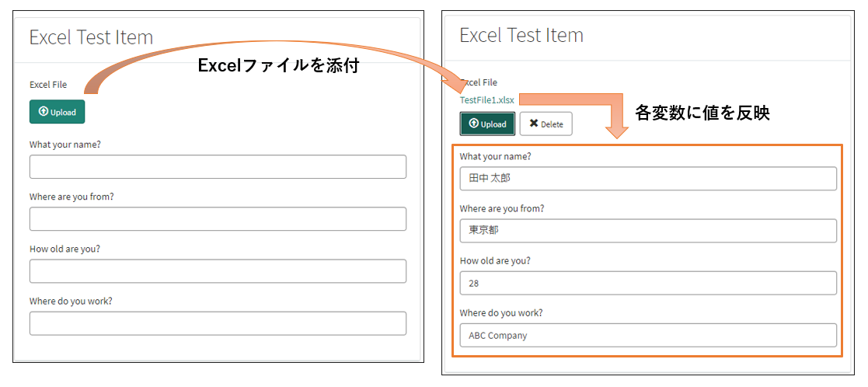Viewport: 868px width, 387px height.
Task: Click the field containing 東京都
Action: (x=648, y=231)
